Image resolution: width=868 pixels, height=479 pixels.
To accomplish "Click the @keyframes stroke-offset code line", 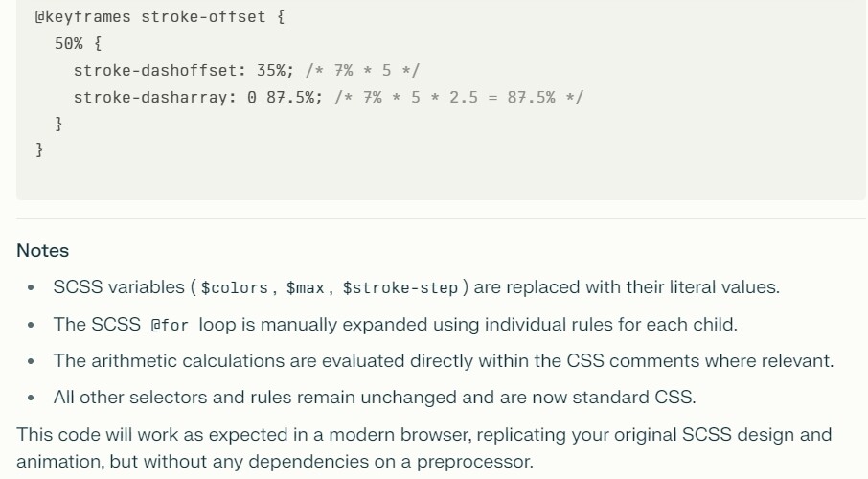I will coord(160,17).
